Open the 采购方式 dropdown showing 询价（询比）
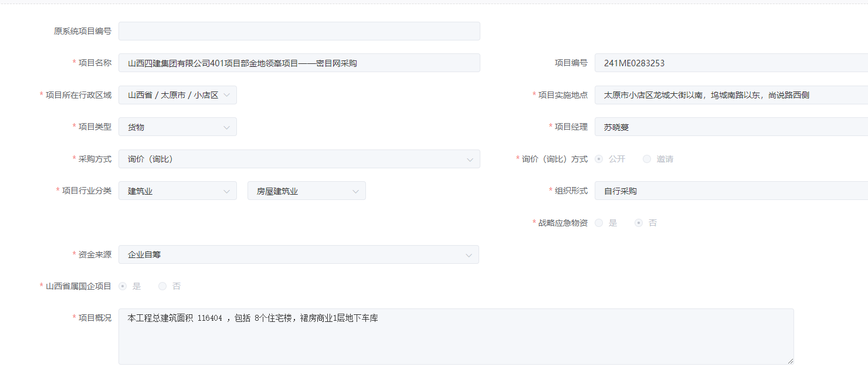 pyautogui.click(x=299, y=159)
